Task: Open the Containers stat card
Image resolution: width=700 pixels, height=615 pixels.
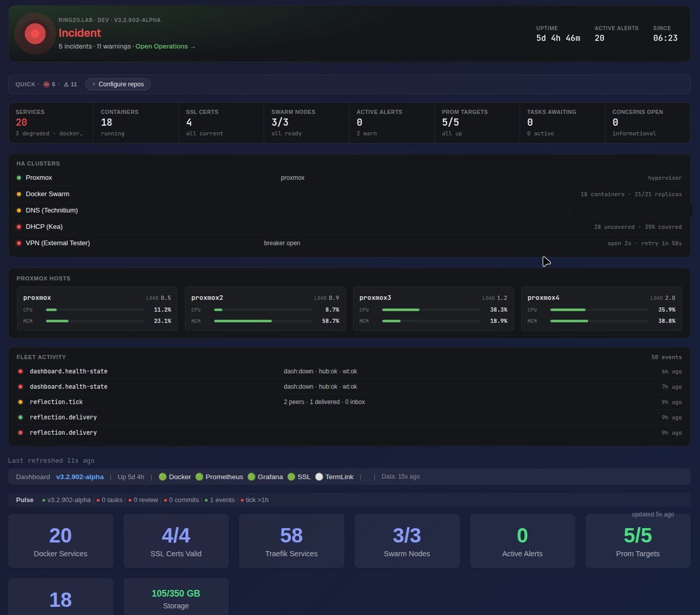Action: click(x=136, y=123)
